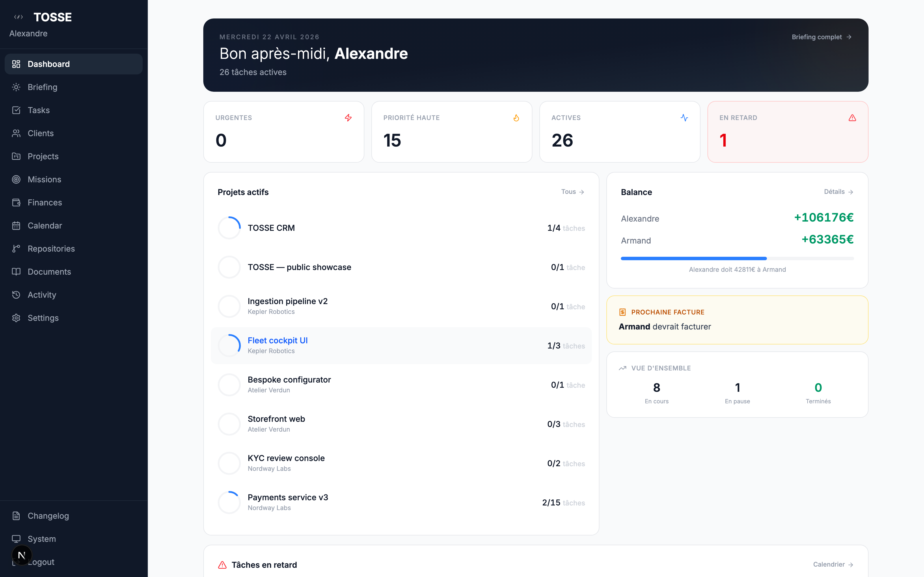The height and width of the screenshot is (577, 924).
Task: Toggle completion circle for KYC review console
Action: 229,463
